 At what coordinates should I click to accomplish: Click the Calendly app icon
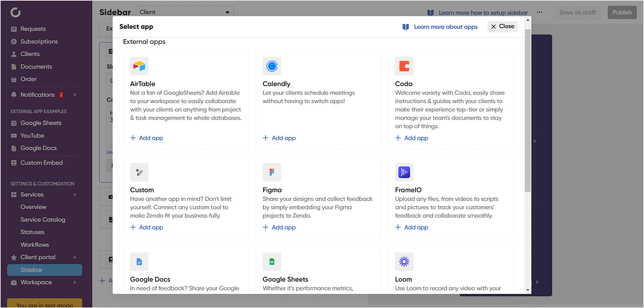[x=272, y=66]
